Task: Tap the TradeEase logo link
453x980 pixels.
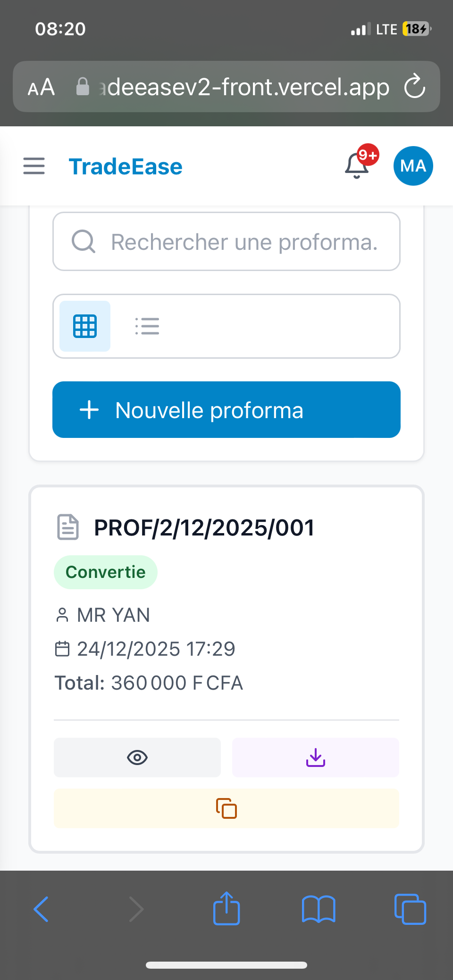Action: [126, 167]
